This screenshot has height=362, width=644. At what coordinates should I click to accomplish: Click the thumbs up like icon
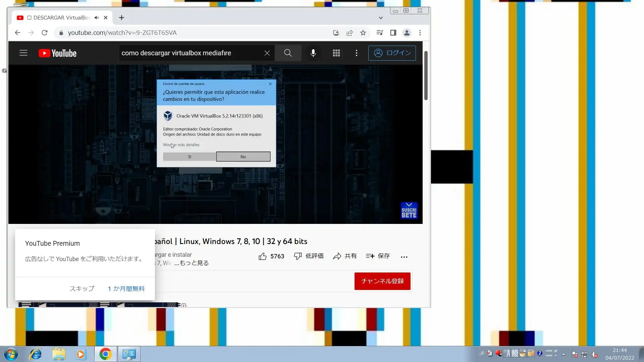click(263, 256)
